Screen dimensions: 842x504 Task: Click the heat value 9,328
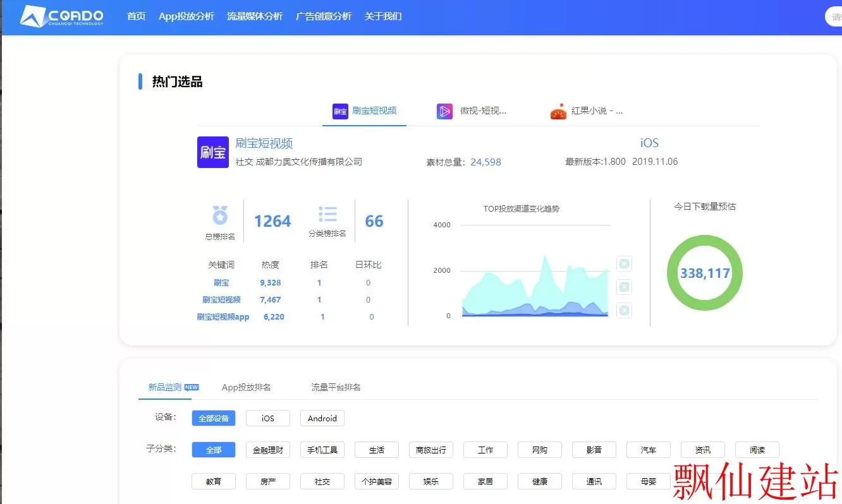pyautogui.click(x=271, y=283)
